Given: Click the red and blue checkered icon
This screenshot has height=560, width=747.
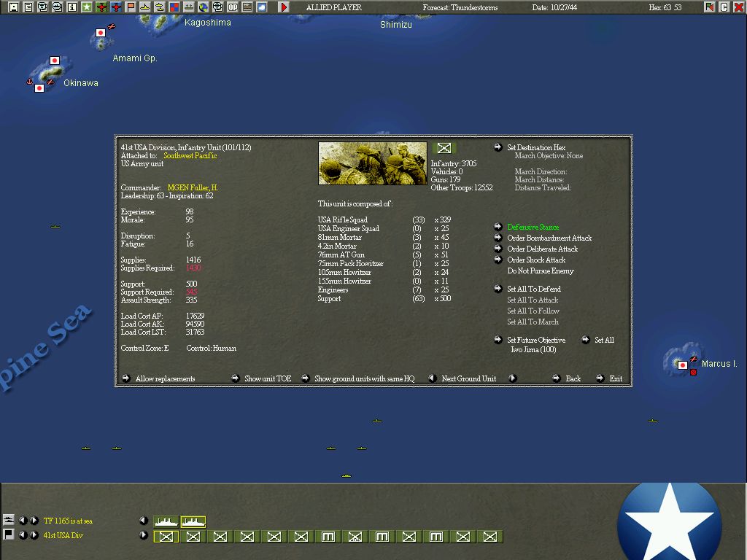Looking at the screenshot, I should tap(174, 7).
